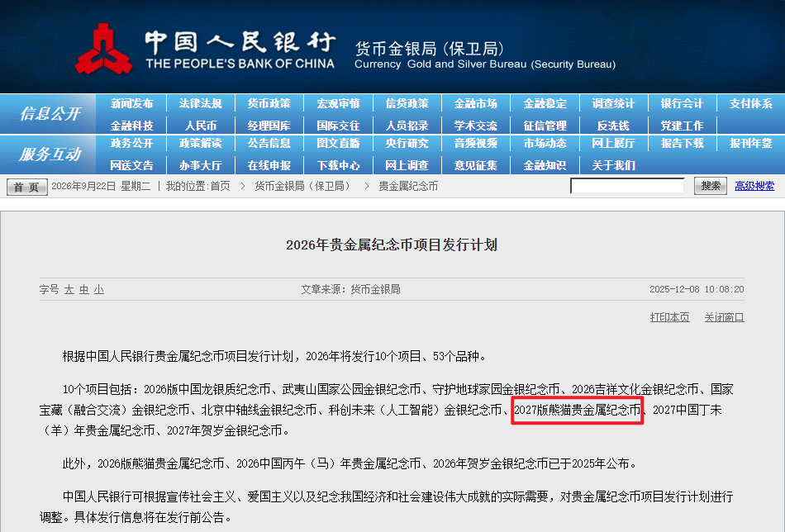Set font size to 小

[x=99, y=289]
